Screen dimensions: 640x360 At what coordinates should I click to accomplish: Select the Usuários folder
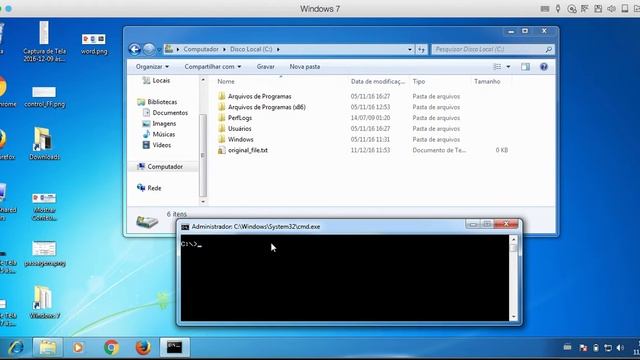pos(239,129)
